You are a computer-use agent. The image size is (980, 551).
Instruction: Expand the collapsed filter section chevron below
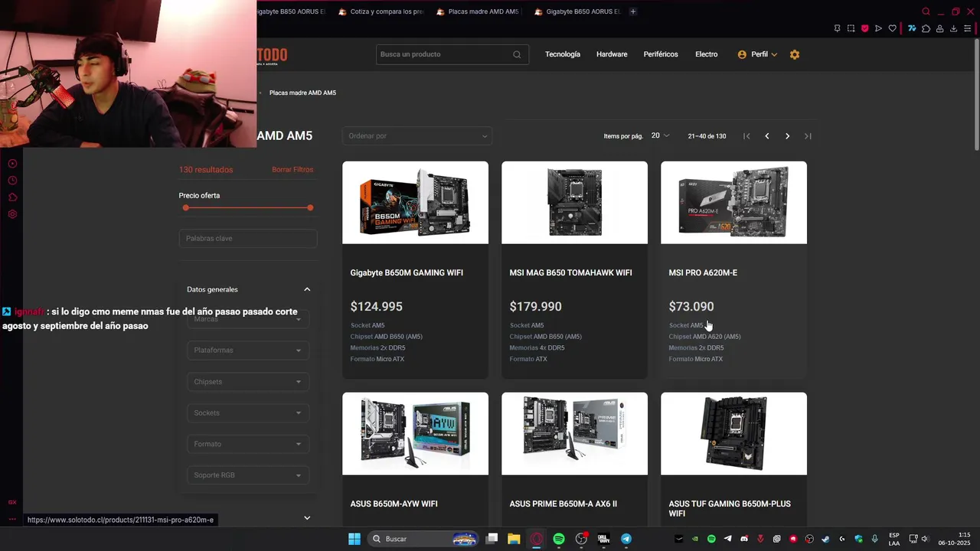307,517
